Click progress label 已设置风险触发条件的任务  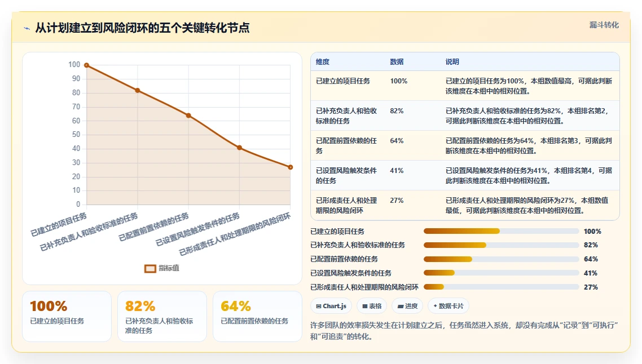tap(351, 273)
